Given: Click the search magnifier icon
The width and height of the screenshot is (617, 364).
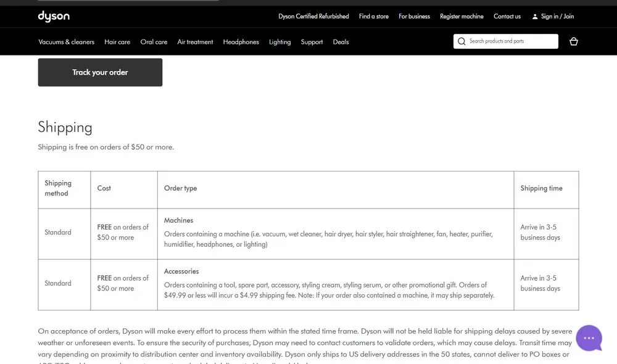Looking at the screenshot, I should point(462,41).
